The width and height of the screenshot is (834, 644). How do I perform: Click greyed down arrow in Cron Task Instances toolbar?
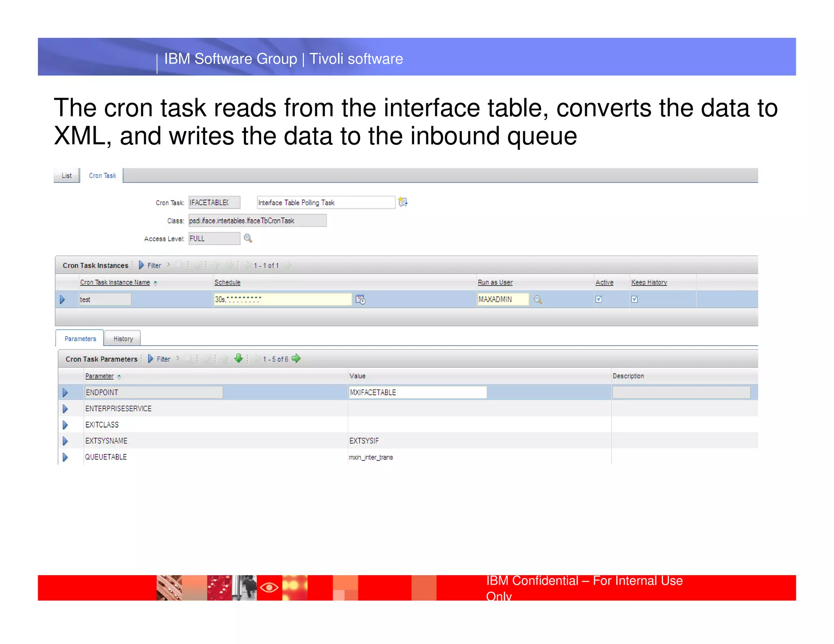(230, 265)
